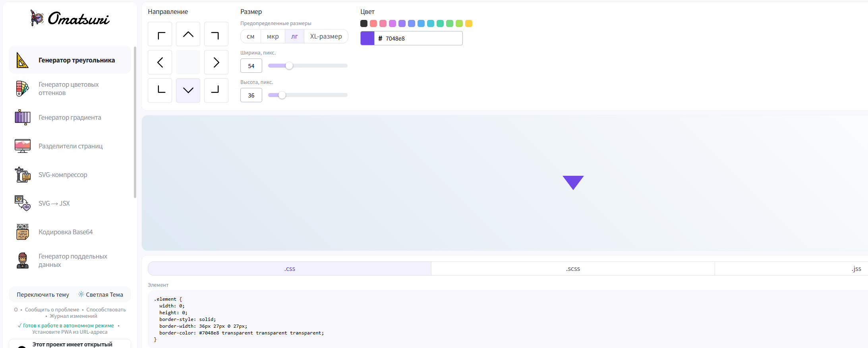
Task: Pick the green color swatch
Action: point(450,23)
